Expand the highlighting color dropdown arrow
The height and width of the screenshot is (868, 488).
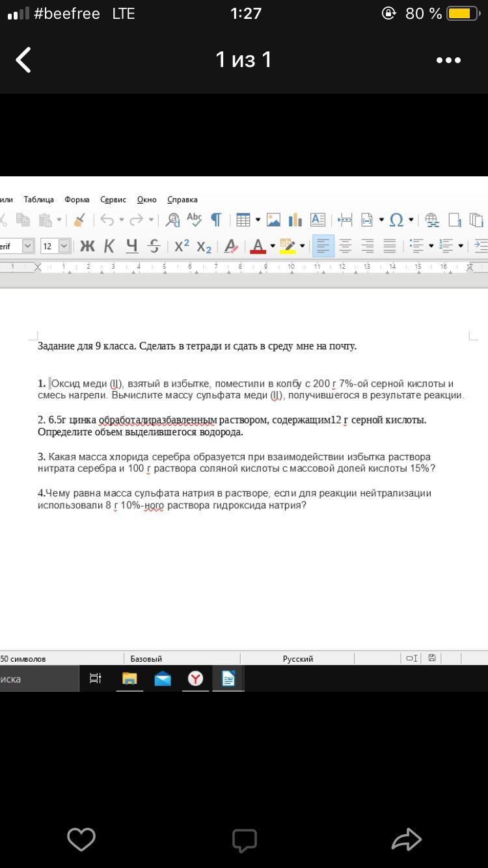302,246
